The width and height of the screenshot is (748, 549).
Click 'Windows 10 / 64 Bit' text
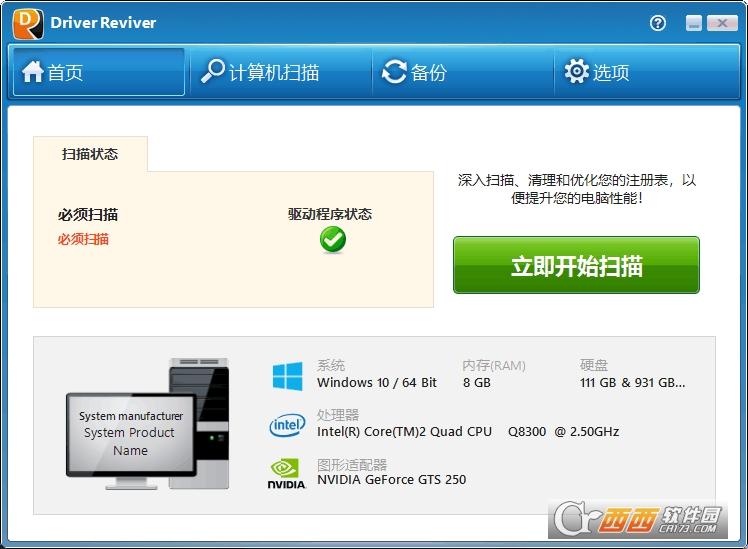pos(376,383)
